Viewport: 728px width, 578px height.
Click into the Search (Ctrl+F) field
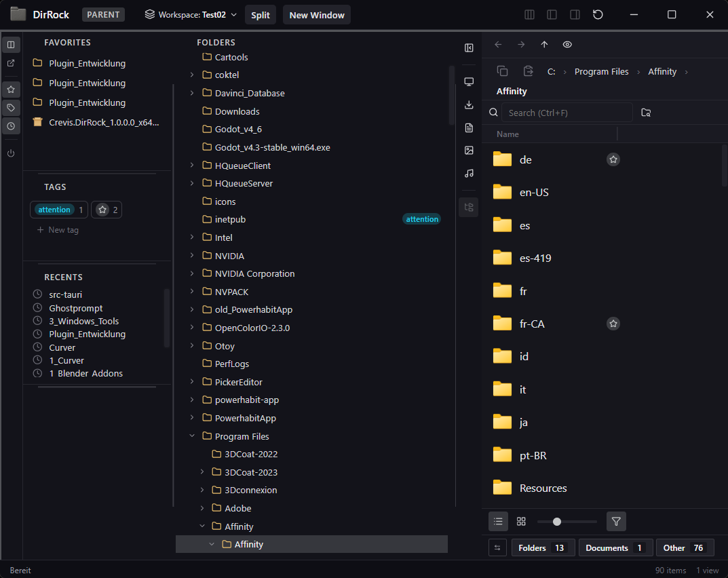(567, 113)
